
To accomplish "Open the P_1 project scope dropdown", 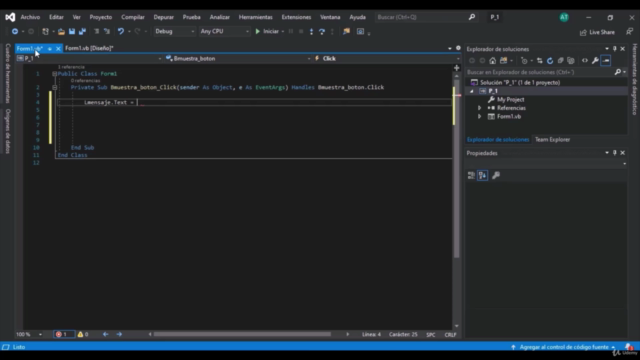I will tap(89, 58).
